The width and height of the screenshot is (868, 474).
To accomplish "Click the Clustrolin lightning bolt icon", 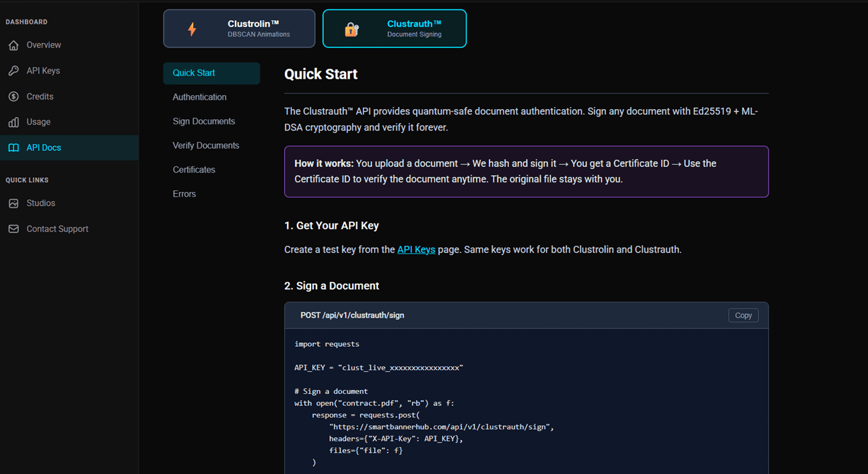I will coord(191,28).
